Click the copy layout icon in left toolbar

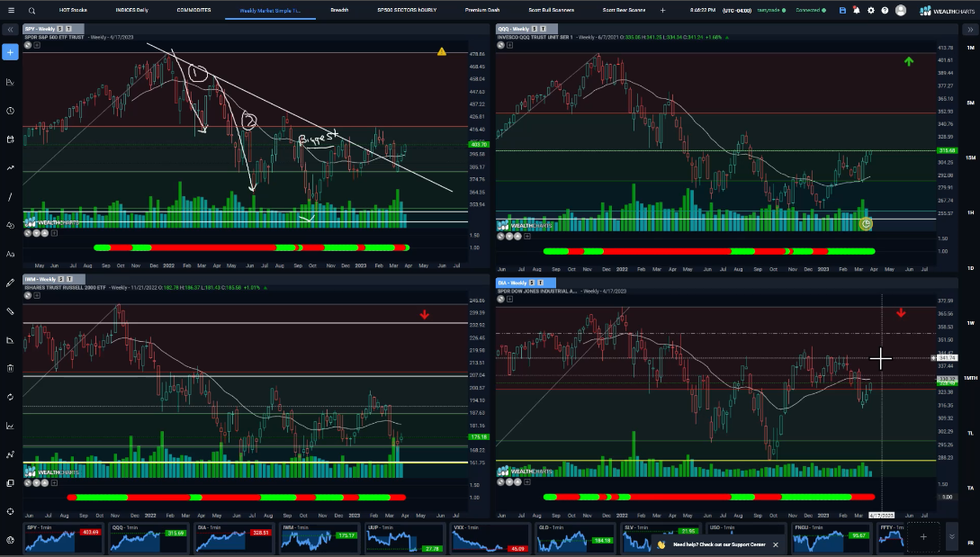coord(10,483)
